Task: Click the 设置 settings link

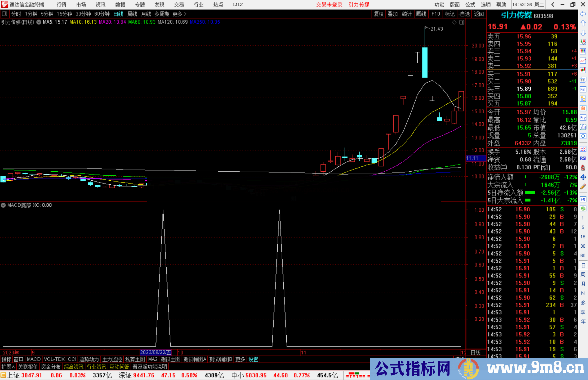Action: (x=253, y=359)
